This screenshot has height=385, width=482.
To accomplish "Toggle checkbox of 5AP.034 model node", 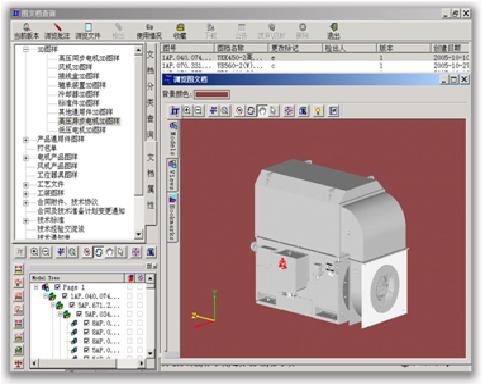I will point(79,314).
